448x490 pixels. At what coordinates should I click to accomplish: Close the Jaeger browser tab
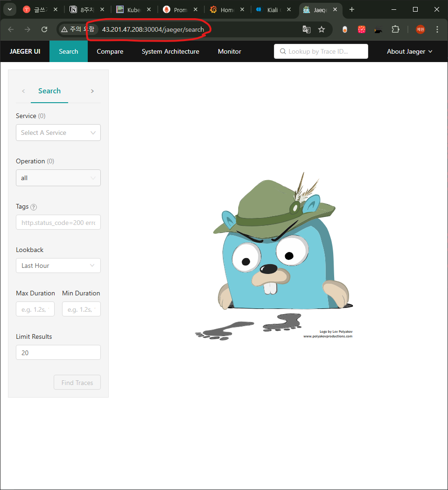pyautogui.click(x=335, y=10)
